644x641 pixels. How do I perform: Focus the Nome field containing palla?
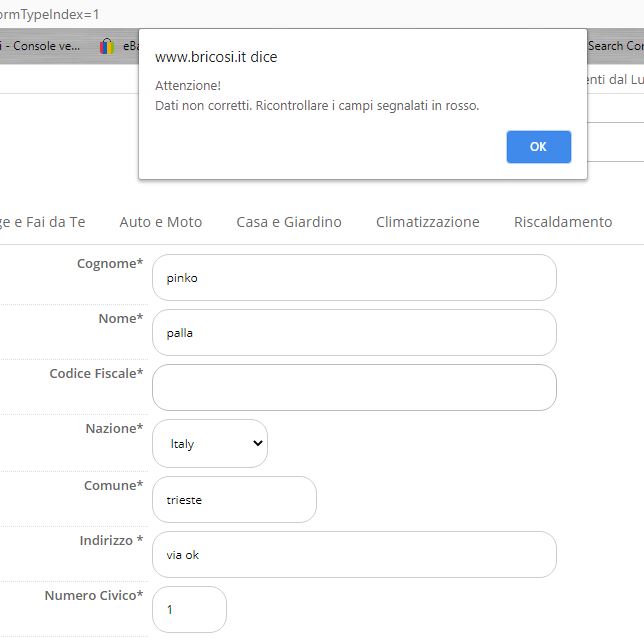pyautogui.click(x=354, y=333)
